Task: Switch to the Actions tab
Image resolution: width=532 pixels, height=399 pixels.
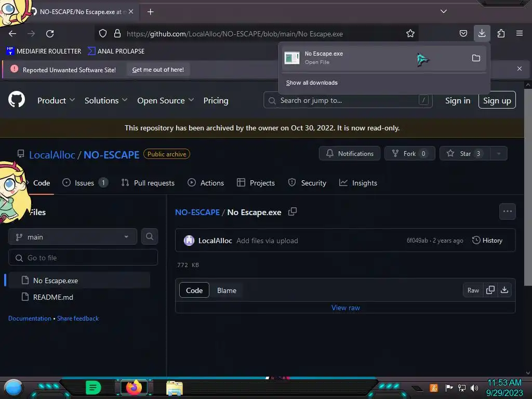Action: (206, 183)
